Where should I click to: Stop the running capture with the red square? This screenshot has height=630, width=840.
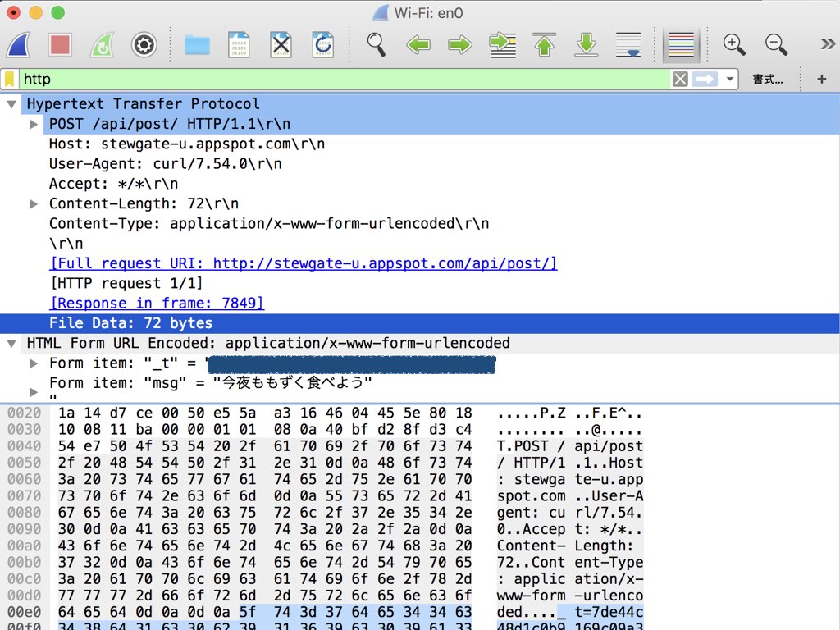59,44
